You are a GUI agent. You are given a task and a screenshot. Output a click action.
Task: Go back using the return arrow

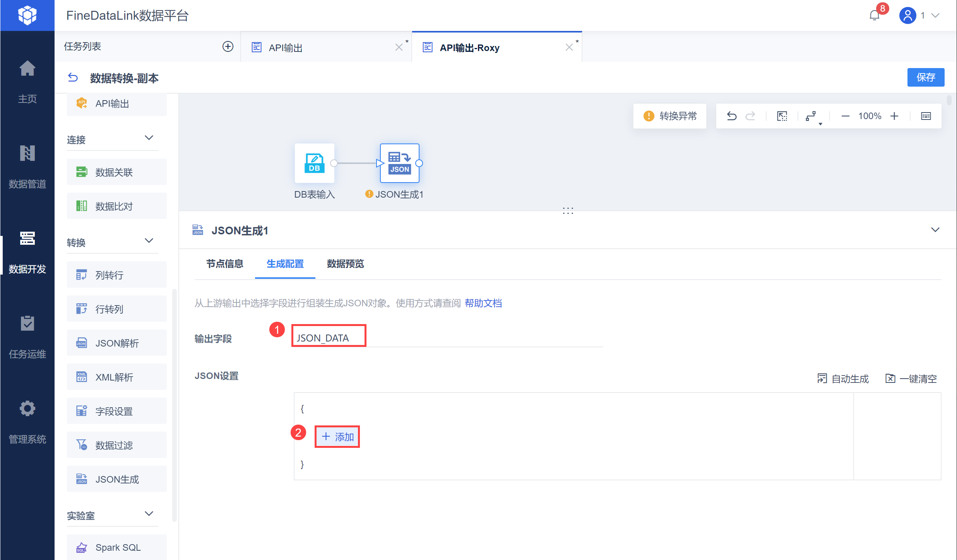click(x=73, y=78)
